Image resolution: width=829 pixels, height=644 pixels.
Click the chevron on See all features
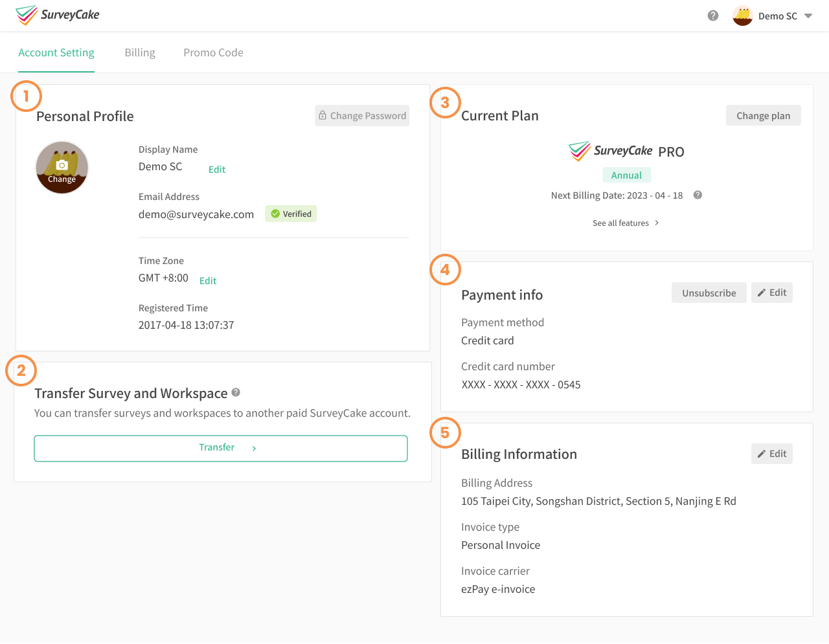(656, 222)
